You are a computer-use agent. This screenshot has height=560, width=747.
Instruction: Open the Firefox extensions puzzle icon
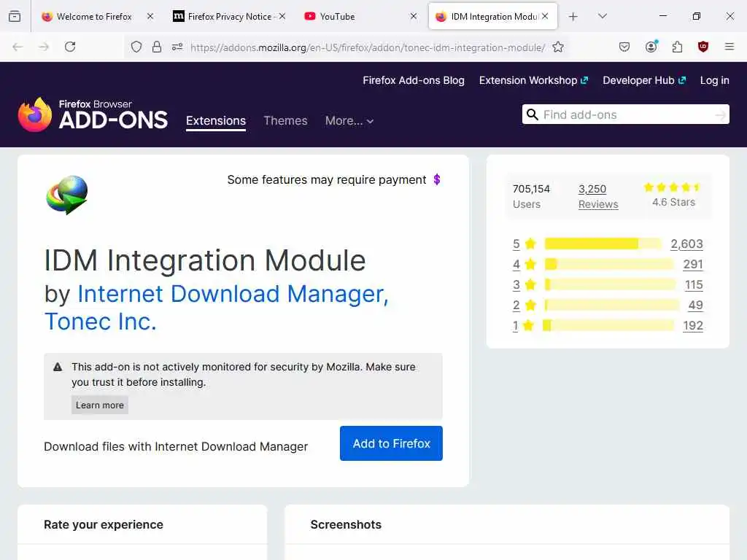(x=677, y=47)
